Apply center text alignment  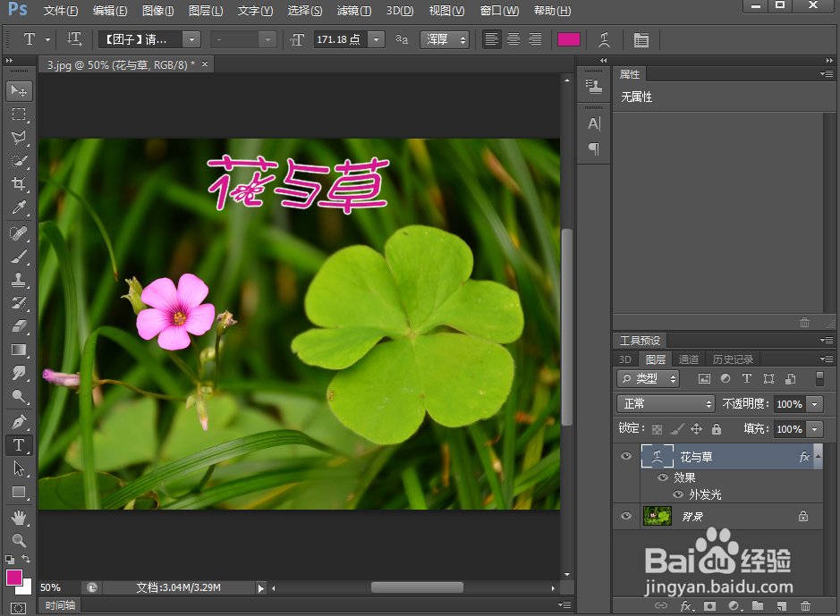pyautogui.click(x=513, y=39)
